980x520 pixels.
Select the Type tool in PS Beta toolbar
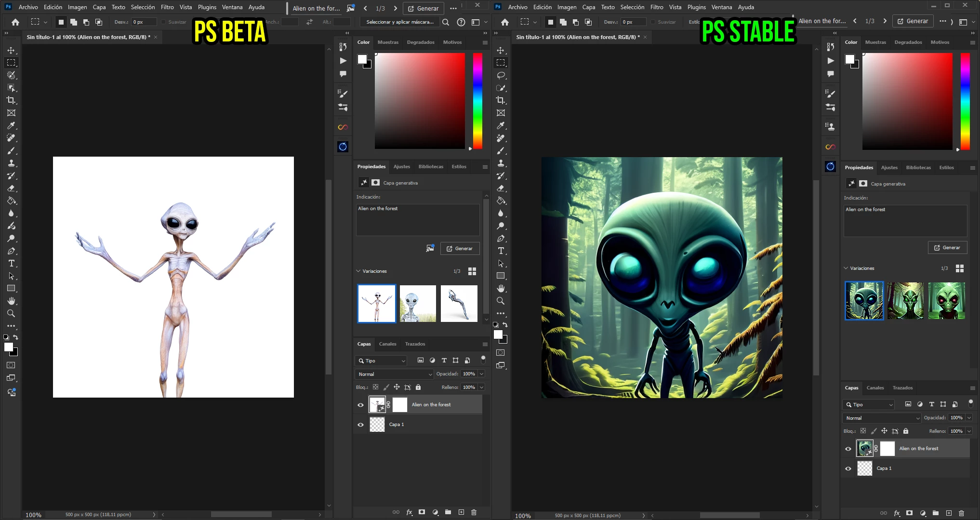11,263
